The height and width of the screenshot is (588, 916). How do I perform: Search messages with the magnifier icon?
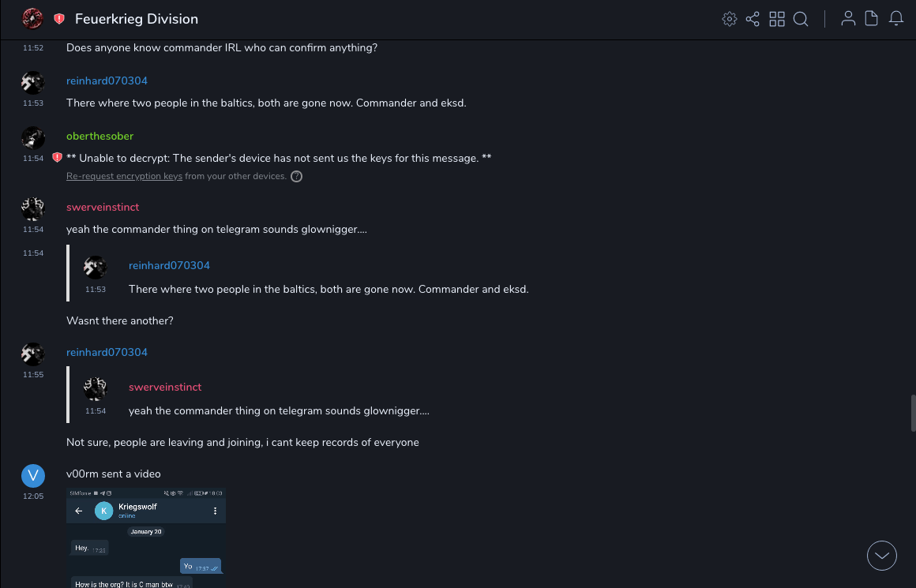point(801,19)
